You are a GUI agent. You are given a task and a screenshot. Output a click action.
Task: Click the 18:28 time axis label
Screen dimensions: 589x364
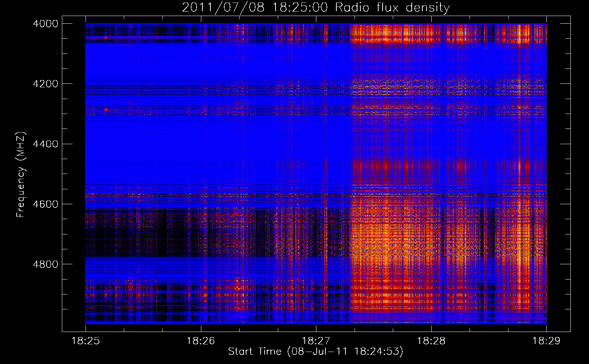[431, 341]
